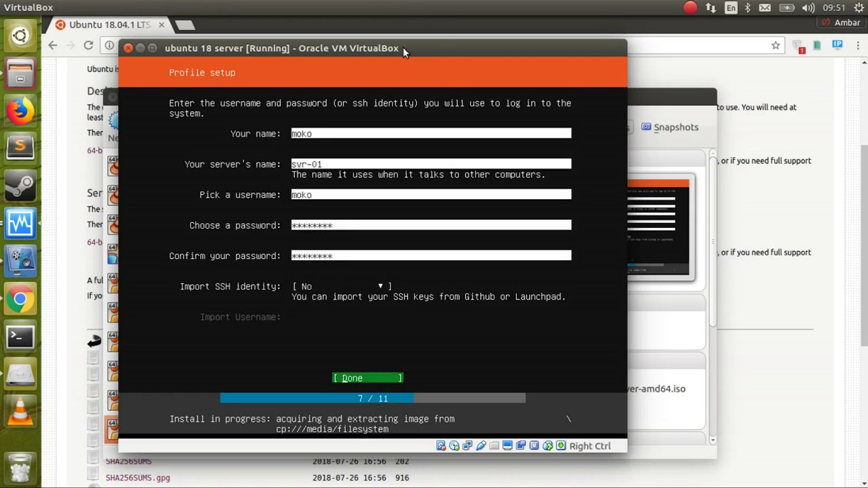Click the IP extension icon in Chrome
This screenshot has height=488, width=868.
(837, 45)
